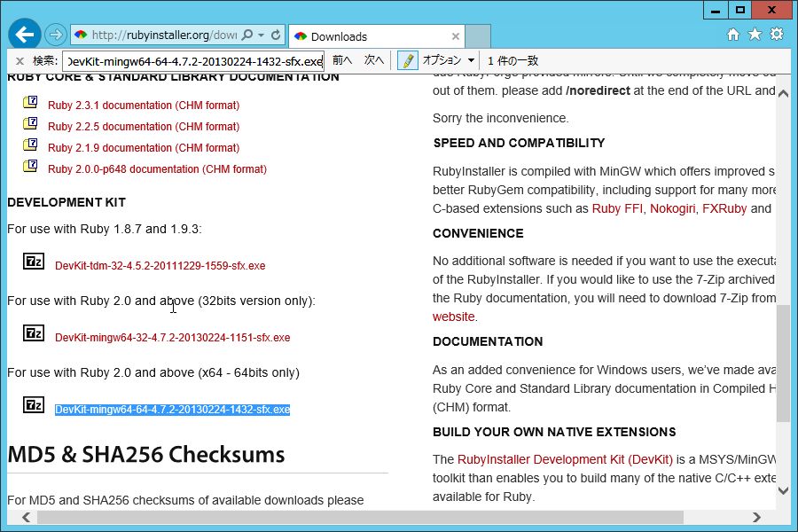The height and width of the screenshot is (532, 798).
Task: Toggle highlight all matches pen icon
Action: click(408, 60)
